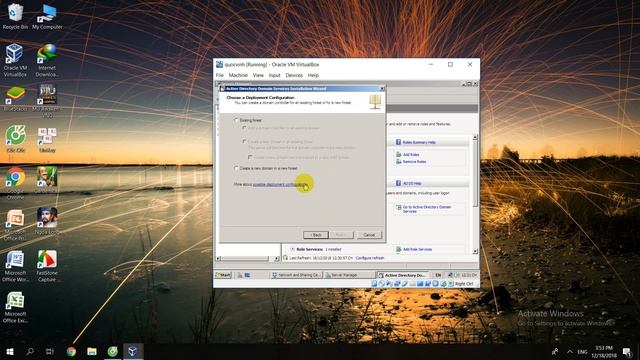Click Remove Roles link in Server Manager
Viewport: 640px width, 360px height.
tap(414, 162)
